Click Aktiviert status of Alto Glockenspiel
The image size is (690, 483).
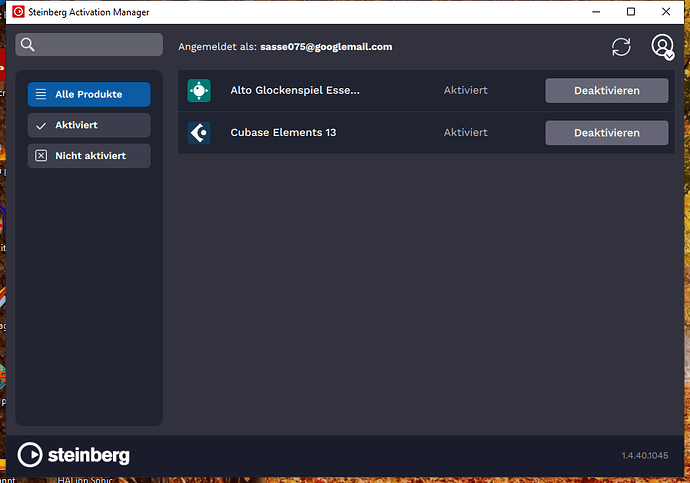(x=466, y=90)
